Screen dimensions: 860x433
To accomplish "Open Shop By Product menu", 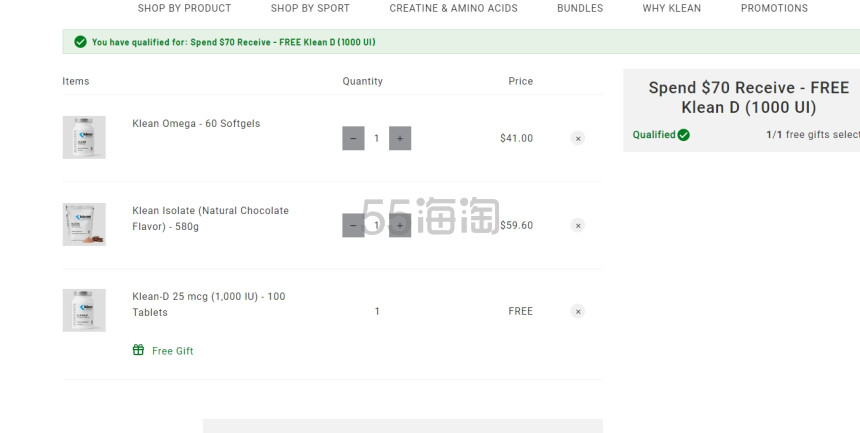I will coord(184,8).
